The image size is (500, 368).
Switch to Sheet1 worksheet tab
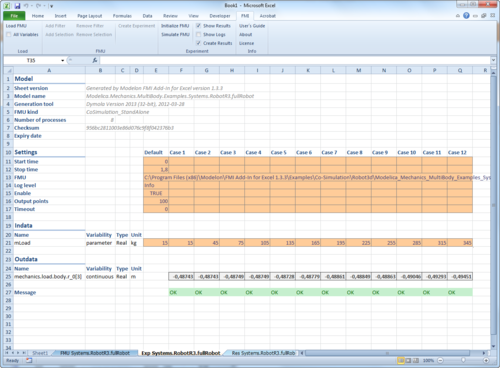40,353
